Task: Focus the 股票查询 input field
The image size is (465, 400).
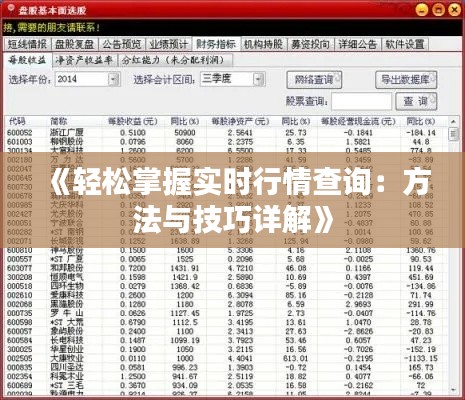Action: coord(361,101)
